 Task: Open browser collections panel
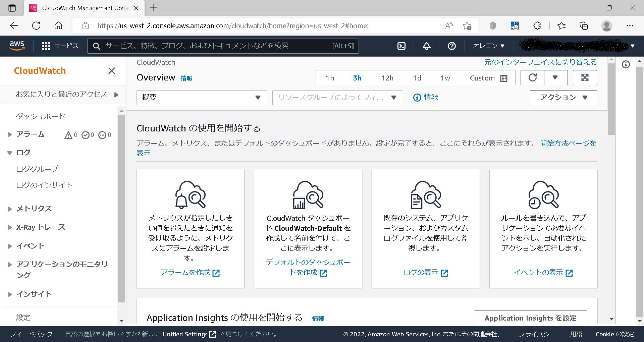click(x=584, y=26)
